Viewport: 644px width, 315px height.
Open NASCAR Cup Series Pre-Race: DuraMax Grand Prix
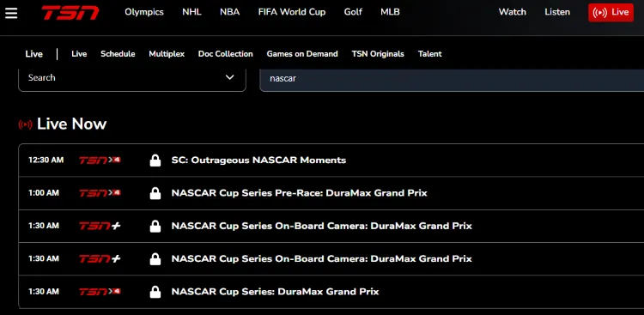[x=299, y=193]
